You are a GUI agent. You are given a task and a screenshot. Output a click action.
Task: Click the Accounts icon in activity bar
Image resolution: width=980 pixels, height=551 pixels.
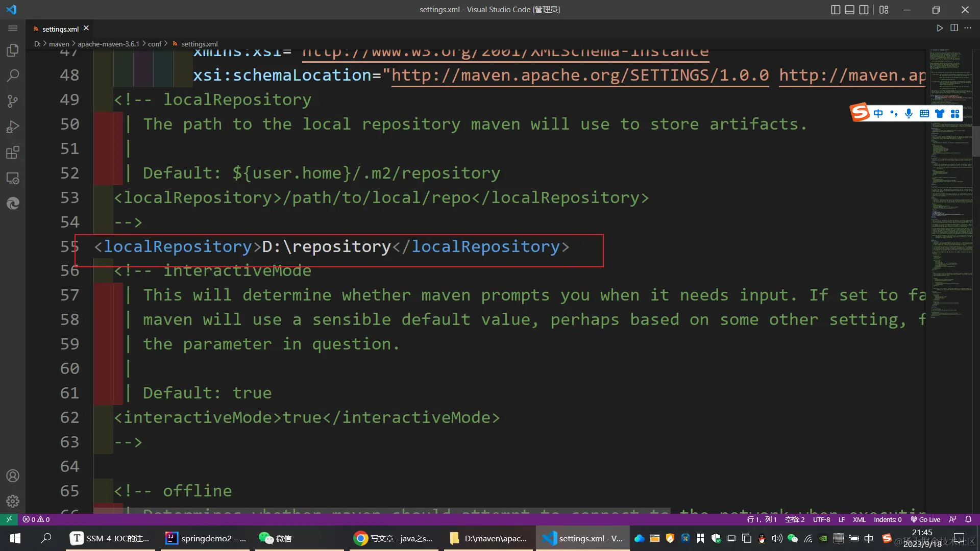[13, 475]
